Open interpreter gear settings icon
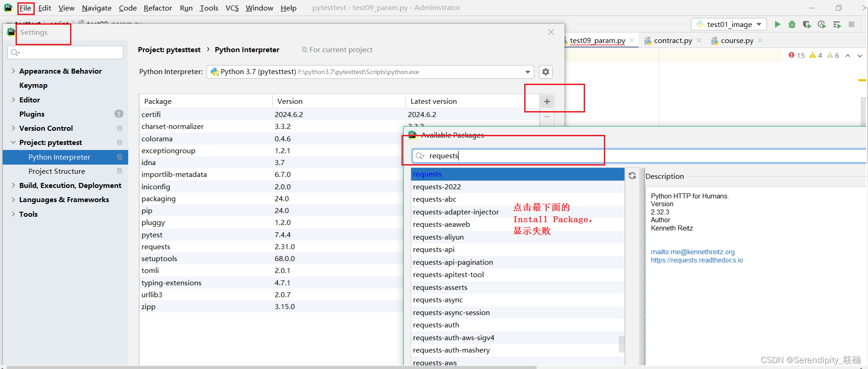This screenshot has width=868, height=369. point(546,72)
